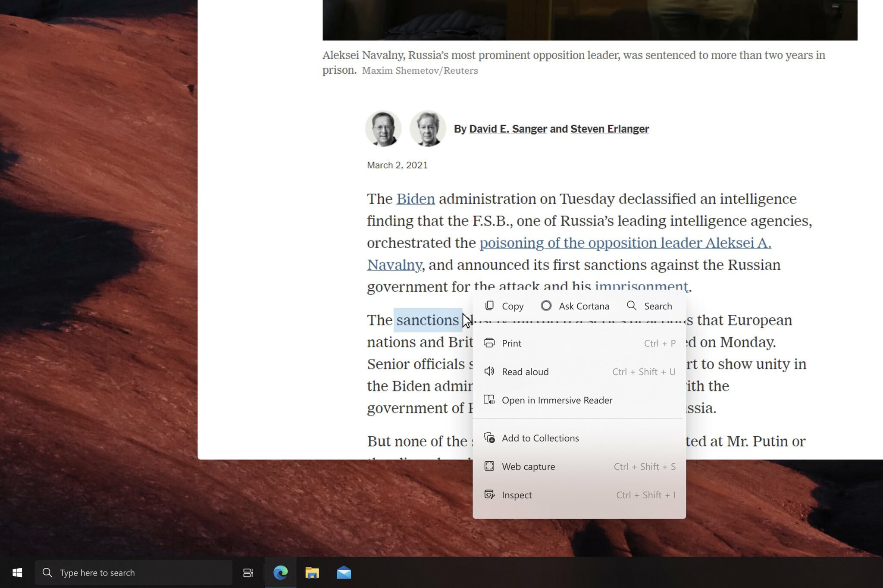Screen dimensions: 883x588
Task: Click the Type here to search box
Action: tap(134, 572)
